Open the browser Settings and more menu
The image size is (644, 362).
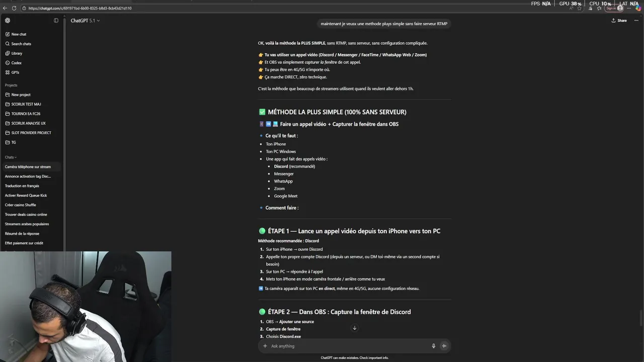pyautogui.click(x=629, y=9)
